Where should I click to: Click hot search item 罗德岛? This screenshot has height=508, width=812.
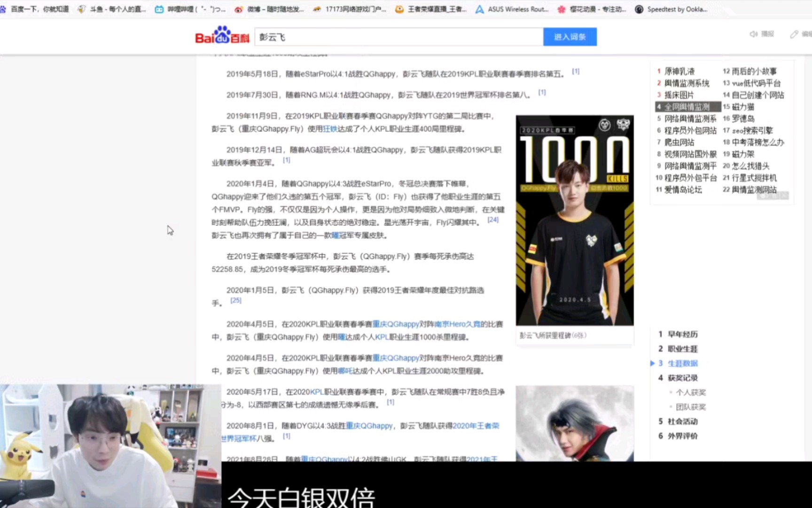coord(743,119)
